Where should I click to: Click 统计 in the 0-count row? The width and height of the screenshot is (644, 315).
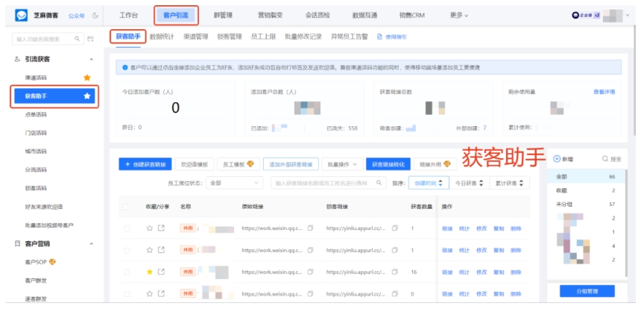[x=464, y=294]
